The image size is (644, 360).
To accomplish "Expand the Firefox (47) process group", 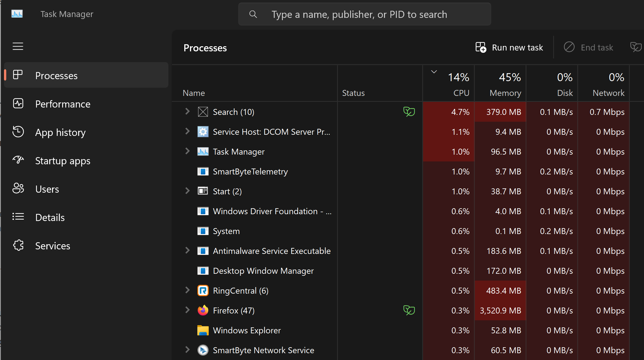I will point(187,310).
